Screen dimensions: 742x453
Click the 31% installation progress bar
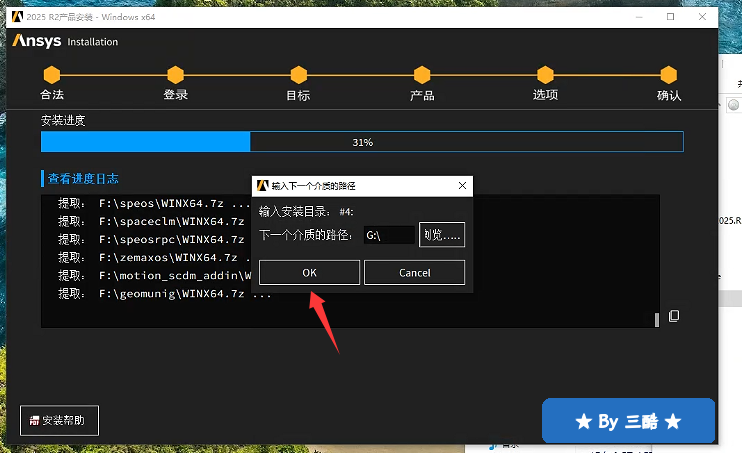click(362, 142)
